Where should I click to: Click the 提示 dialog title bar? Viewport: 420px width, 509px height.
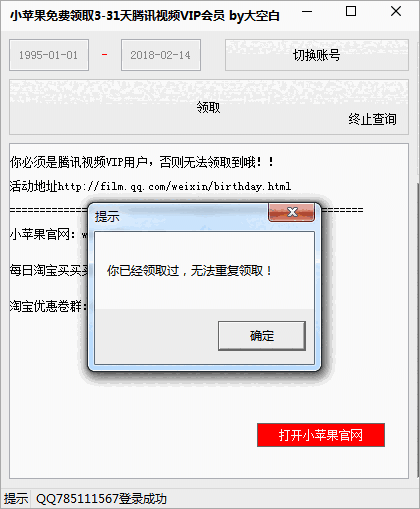click(x=180, y=216)
